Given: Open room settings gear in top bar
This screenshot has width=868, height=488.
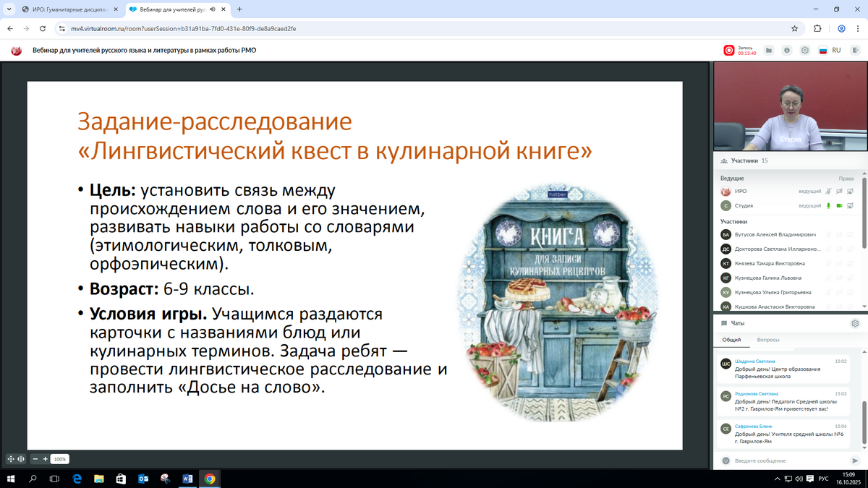Looking at the screenshot, I should [804, 50].
